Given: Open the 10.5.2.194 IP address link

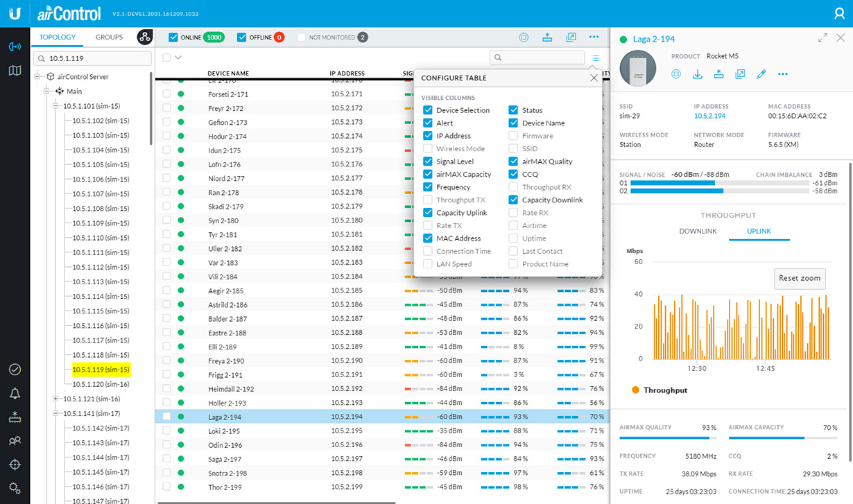Looking at the screenshot, I should coord(709,116).
